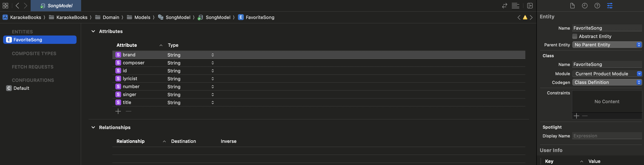This screenshot has height=165, width=644.
Task: Click the grid layout icon at top left
Action: pos(5,5)
